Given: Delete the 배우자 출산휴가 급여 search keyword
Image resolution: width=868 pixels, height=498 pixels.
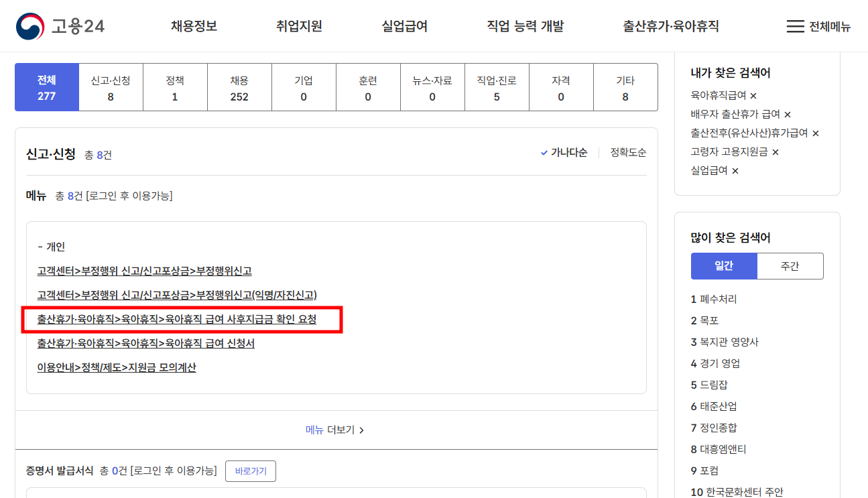Looking at the screenshot, I should click(786, 115).
